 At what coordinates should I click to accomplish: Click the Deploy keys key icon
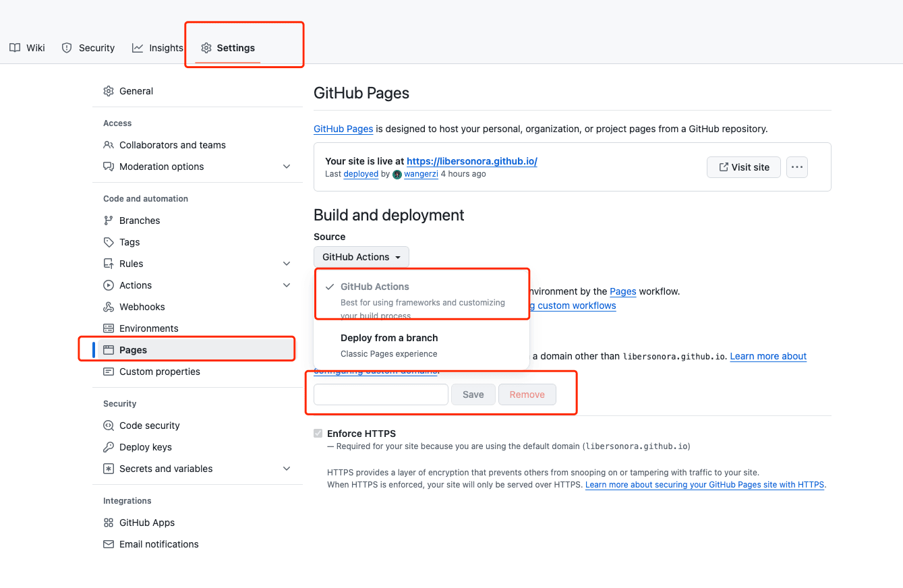coord(109,447)
